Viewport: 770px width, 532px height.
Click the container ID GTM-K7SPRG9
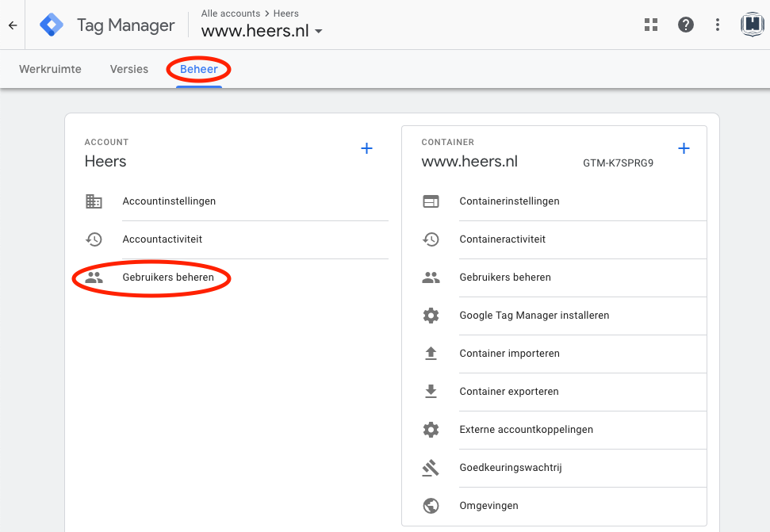[618, 163]
